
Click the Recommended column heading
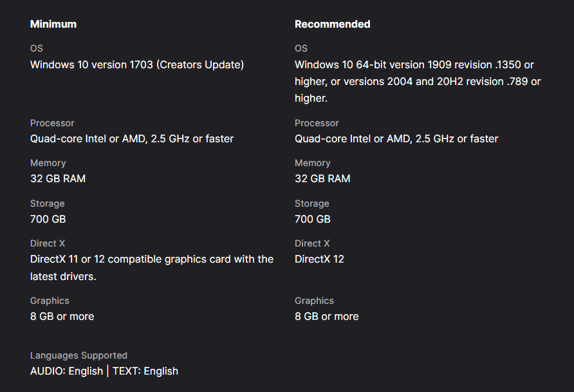click(x=332, y=24)
